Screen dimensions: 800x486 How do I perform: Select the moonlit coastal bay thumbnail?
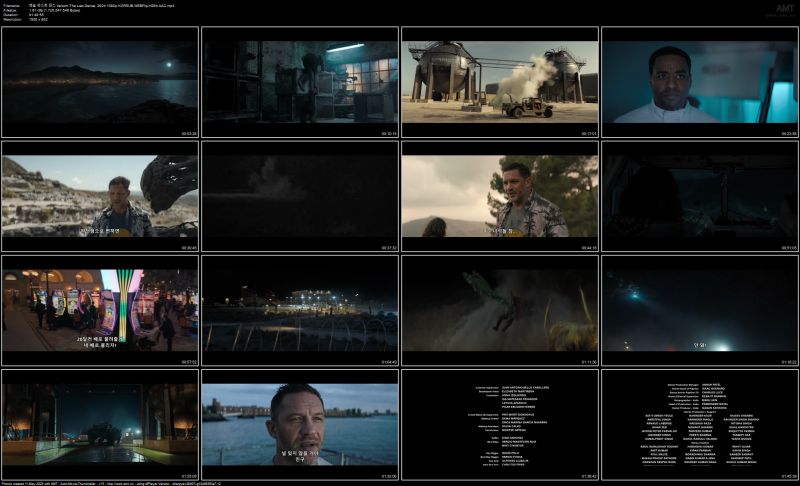pos(100,82)
